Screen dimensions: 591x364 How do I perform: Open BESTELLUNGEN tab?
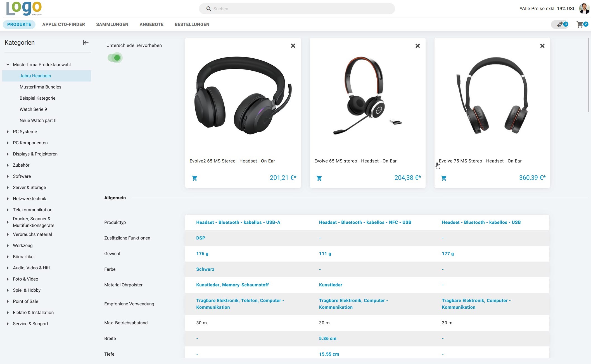(x=192, y=25)
